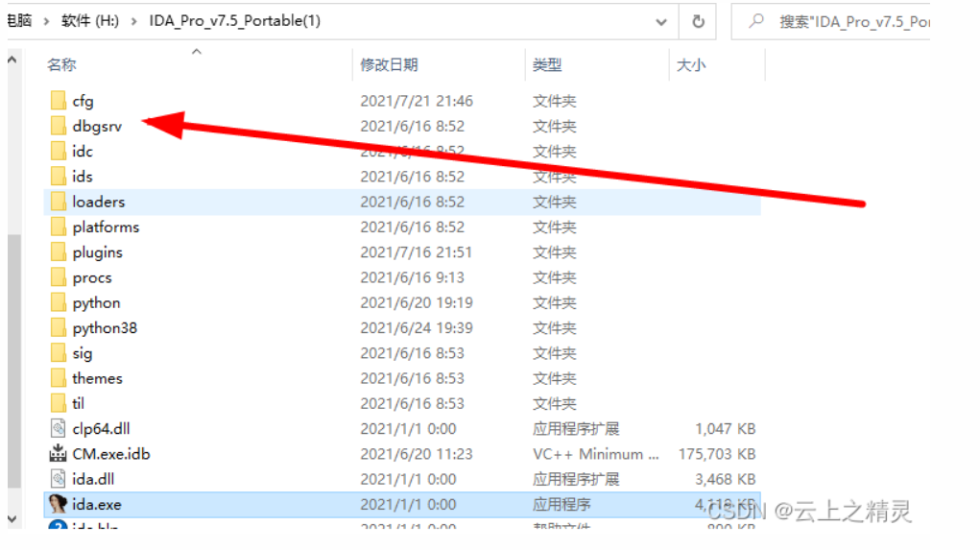The height and width of the screenshot is (550, 980).
Task: Select the sig folder name
Action: (x=82, y=353)
